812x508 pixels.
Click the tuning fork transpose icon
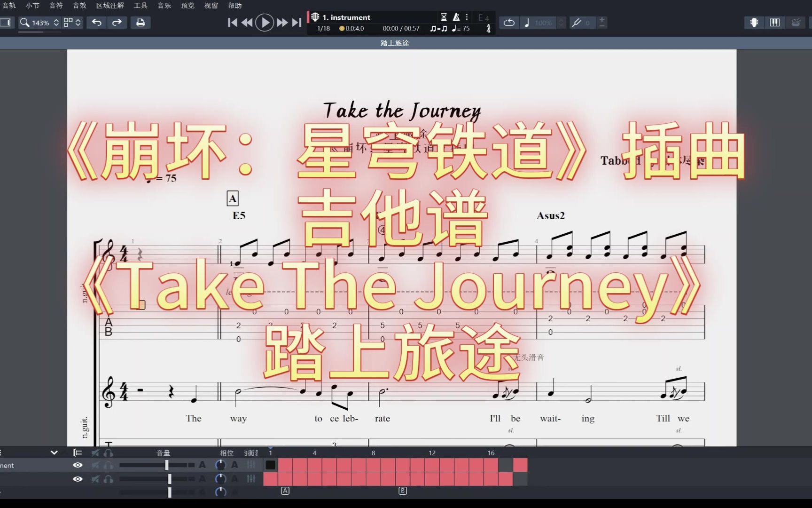(x=577, y=23)
